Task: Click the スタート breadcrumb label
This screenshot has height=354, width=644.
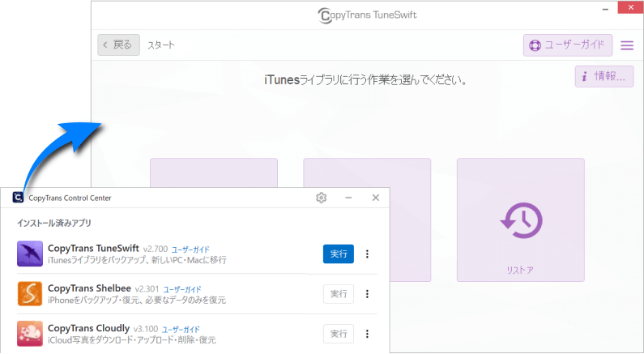Action: click(x=161, y=45)
